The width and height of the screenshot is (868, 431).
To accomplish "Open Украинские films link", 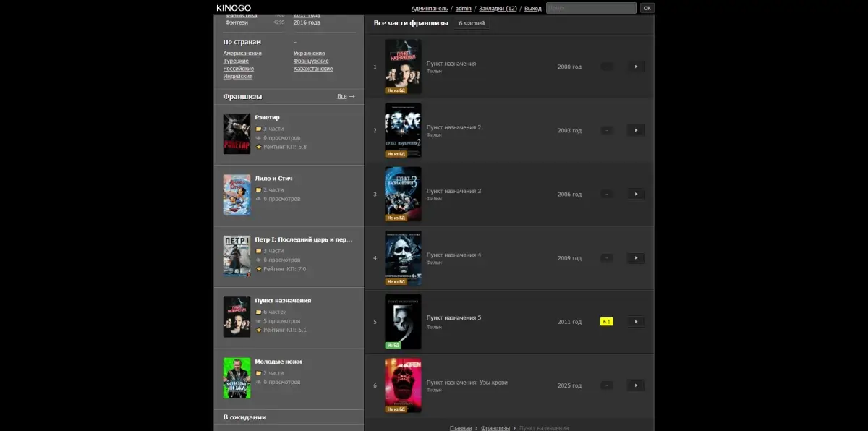I will [309, 54].
